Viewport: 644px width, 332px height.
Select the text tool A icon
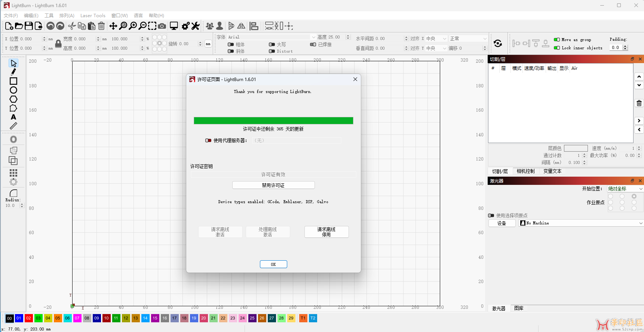[x=13, y=117]
